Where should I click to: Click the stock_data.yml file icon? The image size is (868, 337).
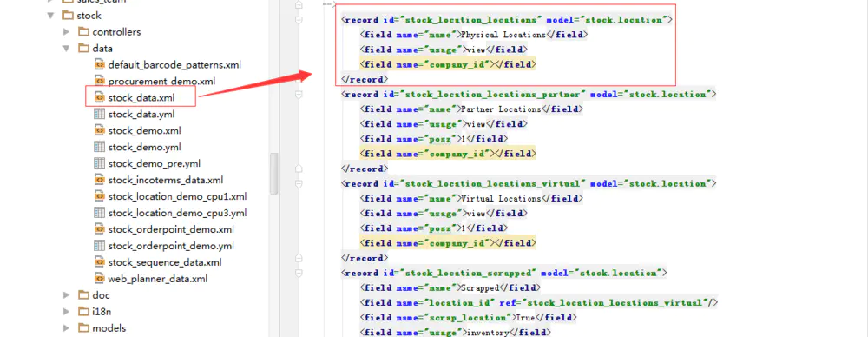coord(100,114)
